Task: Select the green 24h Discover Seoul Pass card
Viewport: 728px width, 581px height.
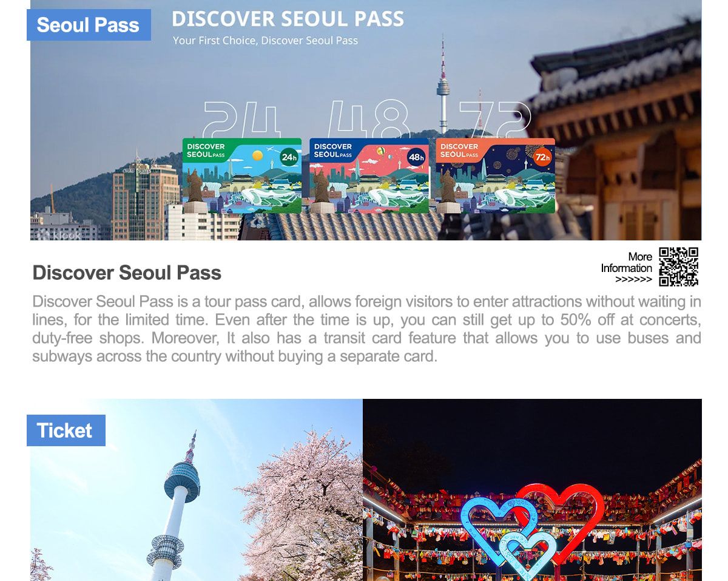Action: (242, 175)
